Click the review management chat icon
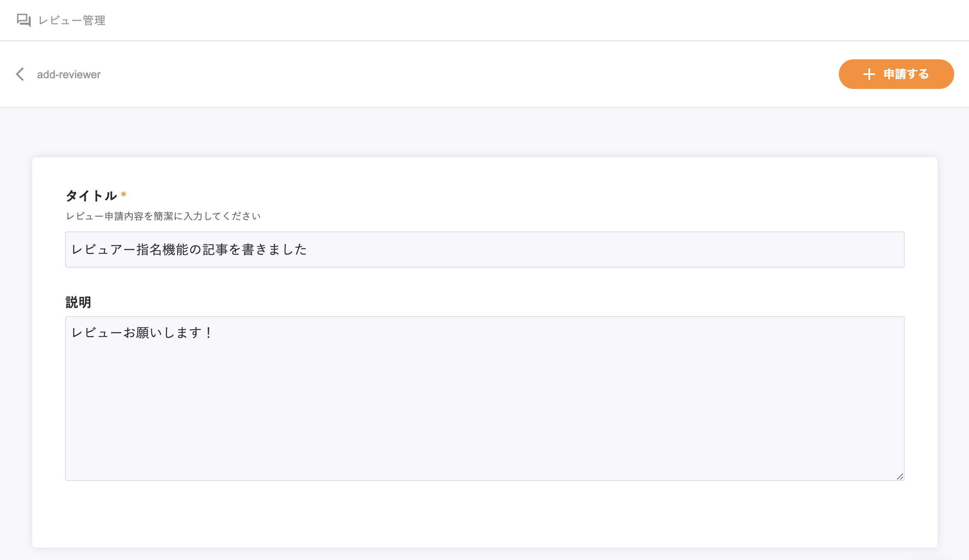The height and width of the screenshot is (560, 969). click(23, 20)
